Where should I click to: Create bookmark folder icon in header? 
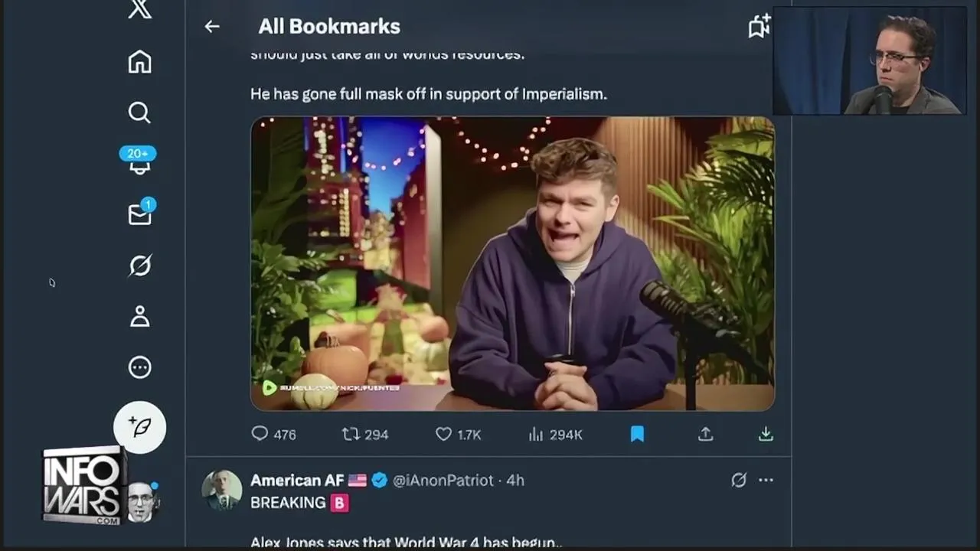click(759, 26)
